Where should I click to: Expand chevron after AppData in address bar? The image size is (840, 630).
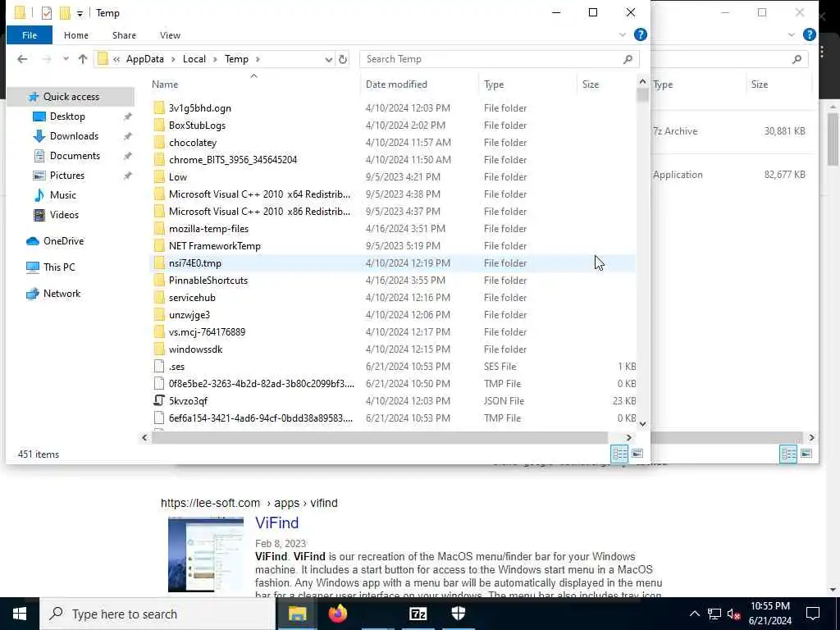pos(173,59)
